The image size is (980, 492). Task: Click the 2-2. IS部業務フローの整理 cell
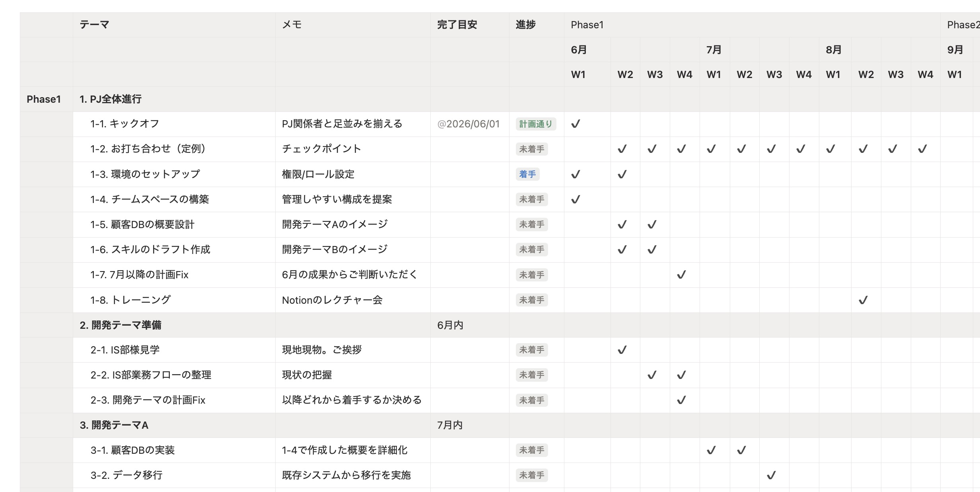[174, 375]
